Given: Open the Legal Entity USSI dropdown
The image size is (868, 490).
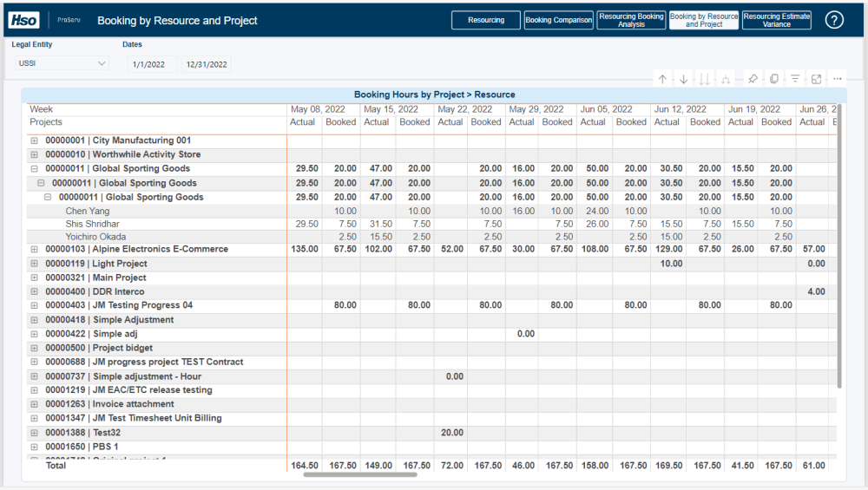Looking at the screenshot, I should pyautogui.click(x=62, y=63).
